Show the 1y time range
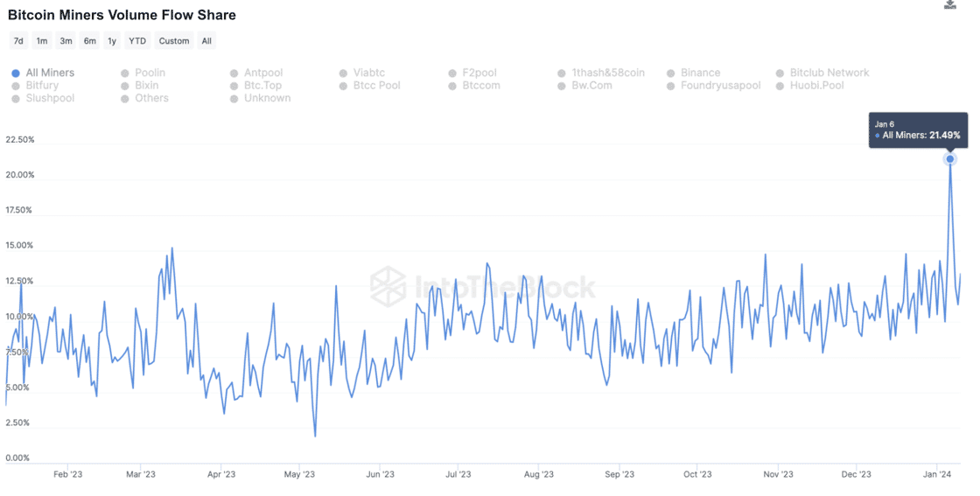Viewport: 980px width, 496px height. pos(112,40)
